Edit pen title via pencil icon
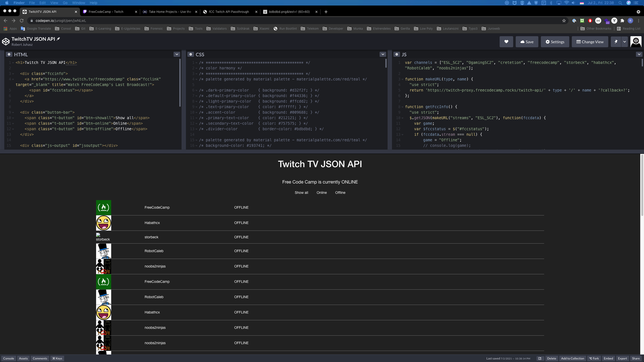 [58, 39]
